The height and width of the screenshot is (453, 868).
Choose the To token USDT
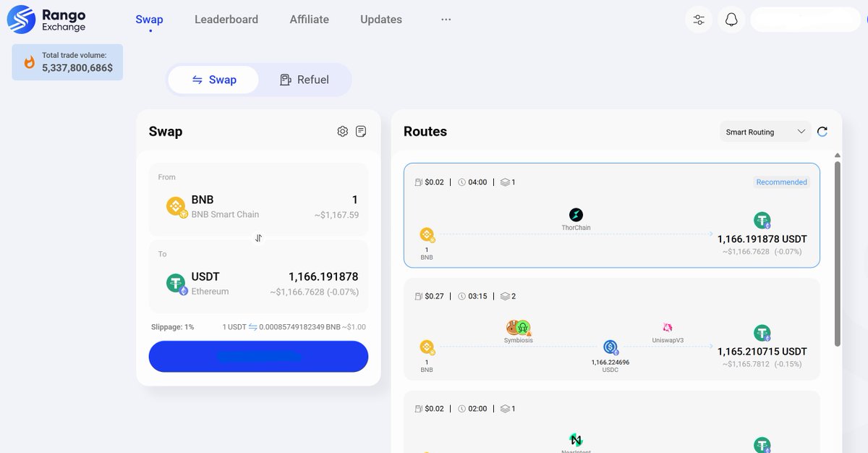[197, 283]
